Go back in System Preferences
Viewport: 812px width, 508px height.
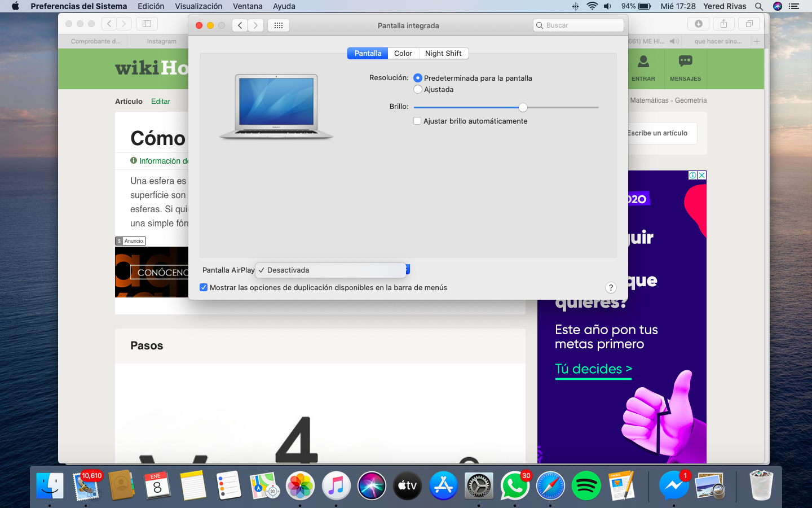240,25
